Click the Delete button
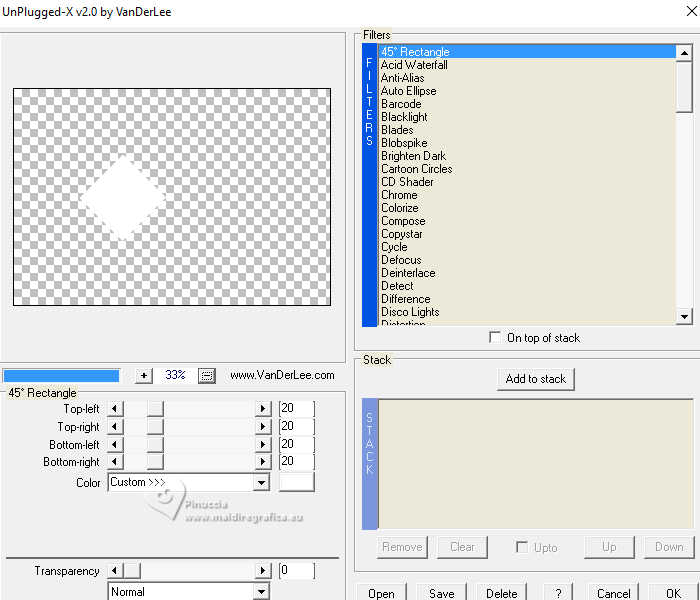The height and width of the screenshot is (600, 700). 501,592
